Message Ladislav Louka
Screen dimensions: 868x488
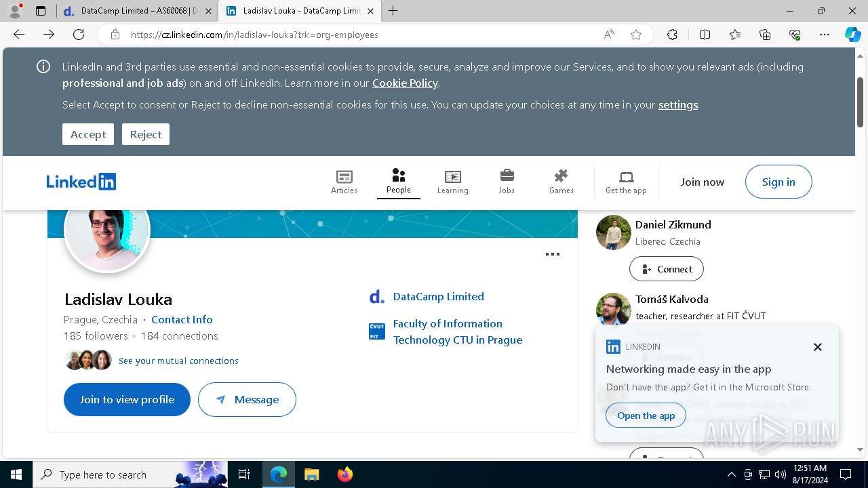pyautogui.click(x=247, y=399)
